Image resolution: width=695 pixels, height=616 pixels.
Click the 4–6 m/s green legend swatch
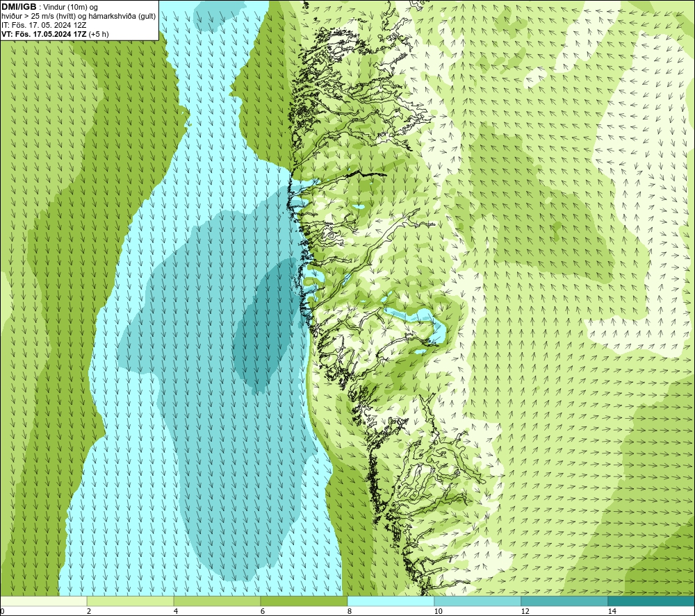tap(217, 601)
